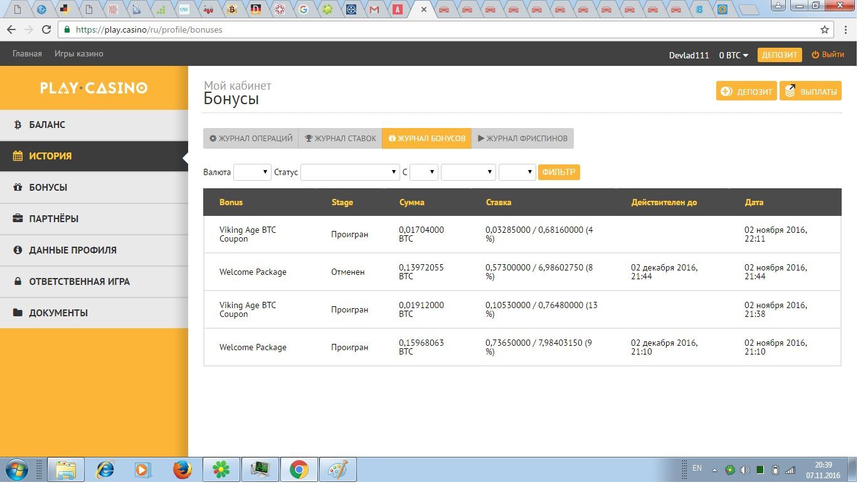
Task: Click orange ДЕПОЗИТ button in top bar
Action: (x=780, y=55)
